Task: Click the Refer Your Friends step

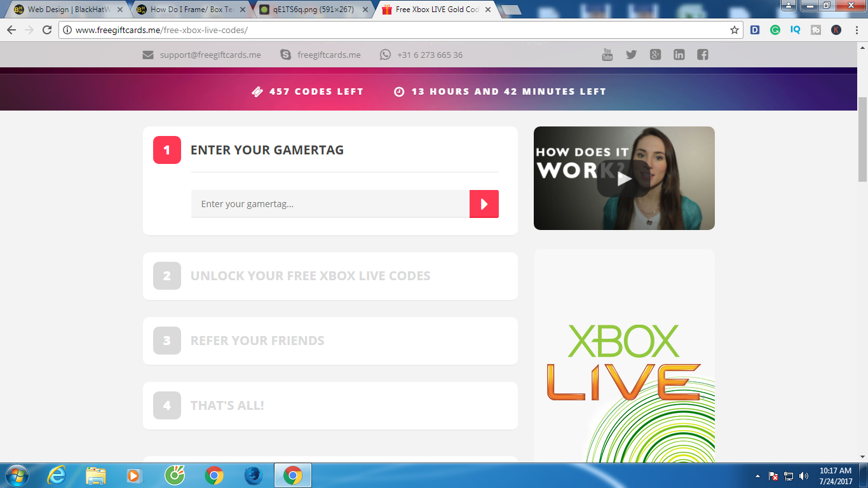Action: coord(330,341)
